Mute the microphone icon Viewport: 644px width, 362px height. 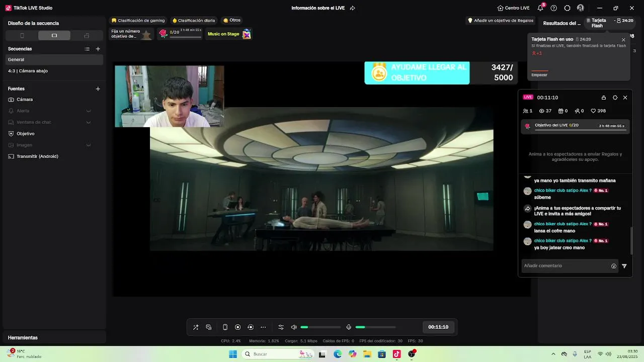click(349, 327)
